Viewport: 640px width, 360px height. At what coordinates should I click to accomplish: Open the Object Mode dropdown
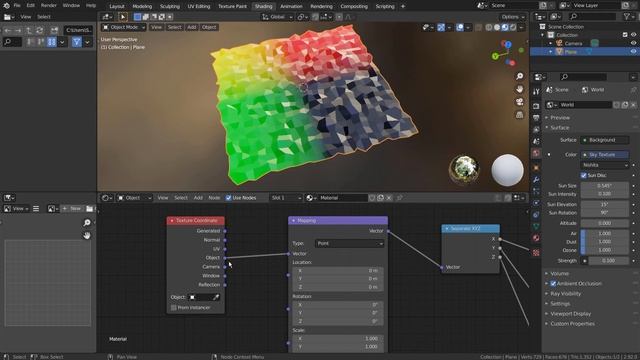[x=124, y=27]
